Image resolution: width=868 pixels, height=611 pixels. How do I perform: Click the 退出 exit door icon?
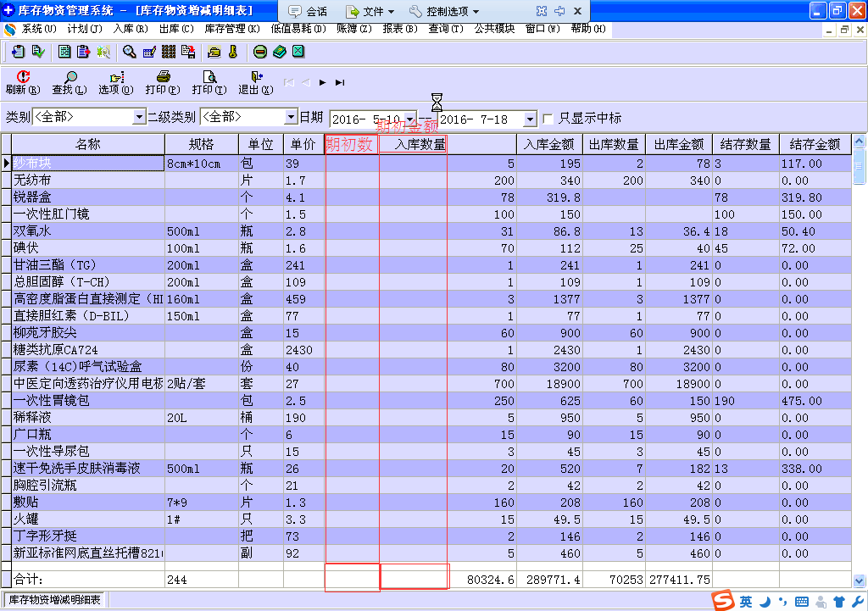point(256,76)
